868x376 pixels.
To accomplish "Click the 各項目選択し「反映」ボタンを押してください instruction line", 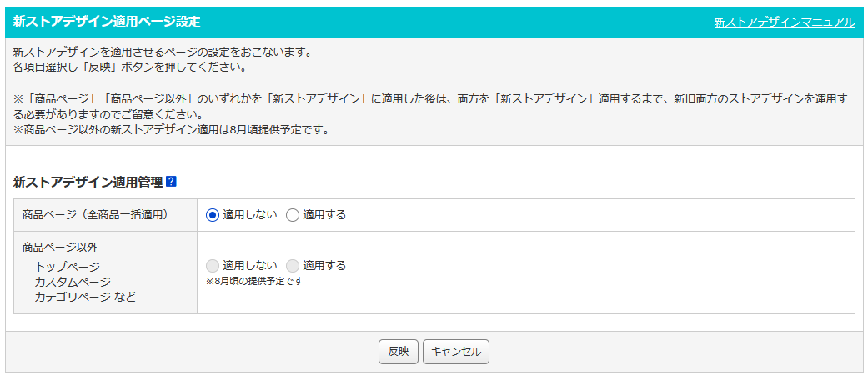I will (x=129, y=68).
